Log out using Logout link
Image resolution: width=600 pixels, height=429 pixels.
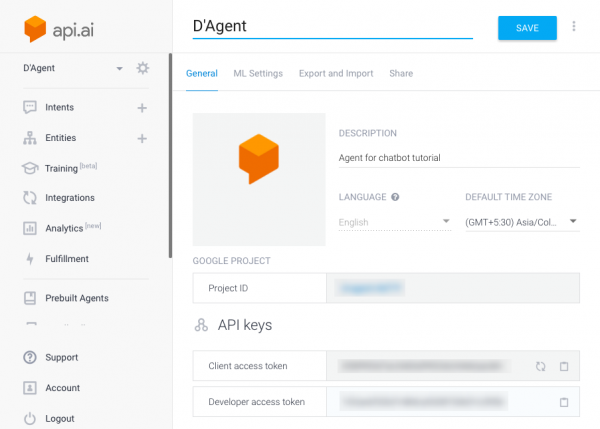tap(60, 418)
